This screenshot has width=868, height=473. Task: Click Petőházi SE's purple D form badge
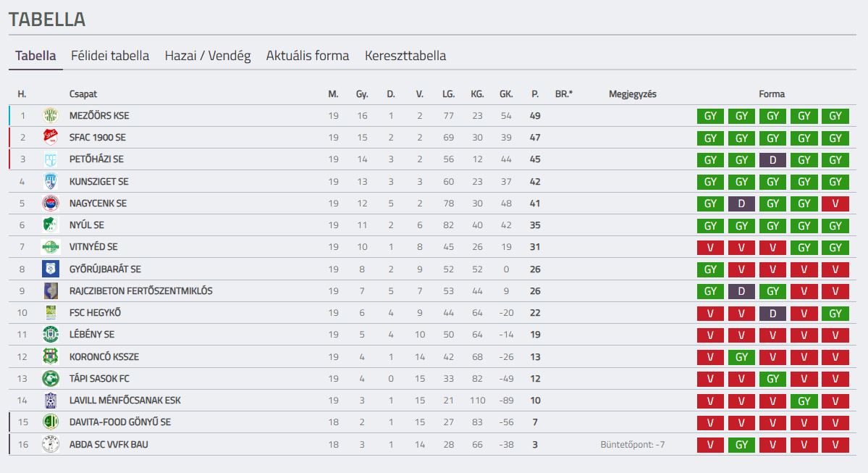point(772,160)
